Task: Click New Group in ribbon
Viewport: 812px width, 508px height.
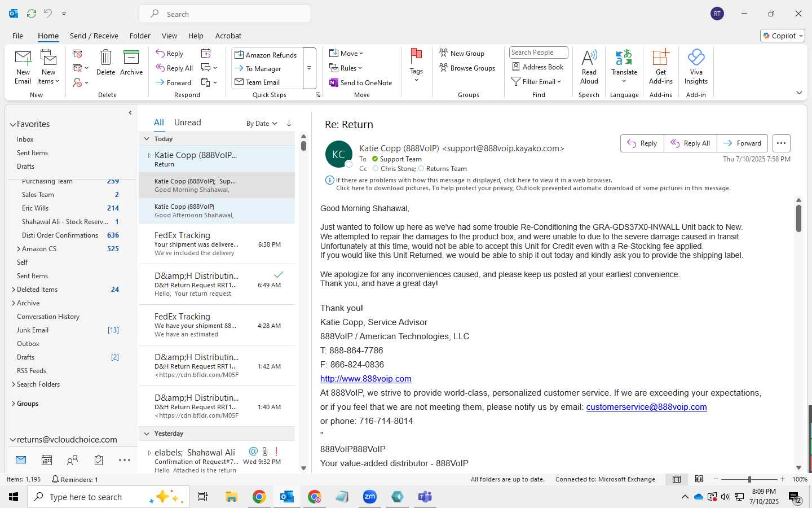Action: pyautogui.click(x=462, y=53)
